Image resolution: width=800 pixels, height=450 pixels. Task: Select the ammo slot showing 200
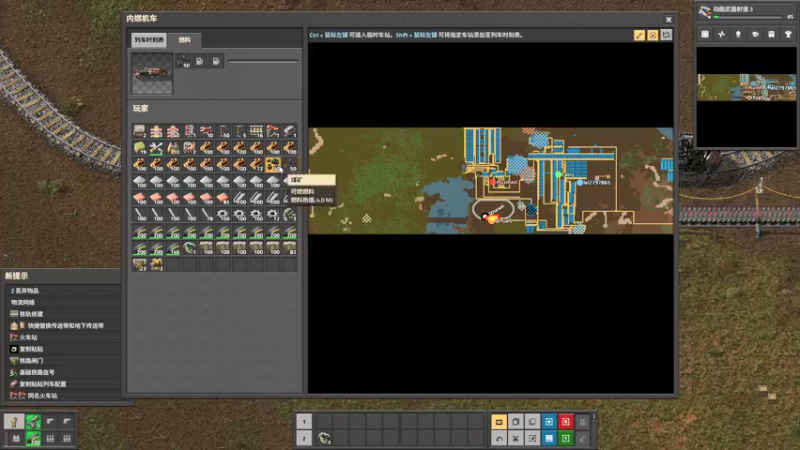tap(33, 438)
